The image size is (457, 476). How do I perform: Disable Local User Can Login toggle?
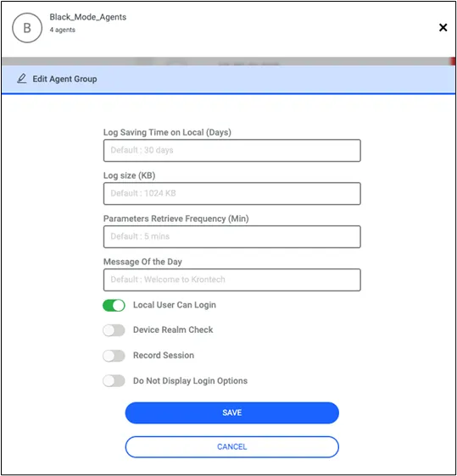pos(114,305)
